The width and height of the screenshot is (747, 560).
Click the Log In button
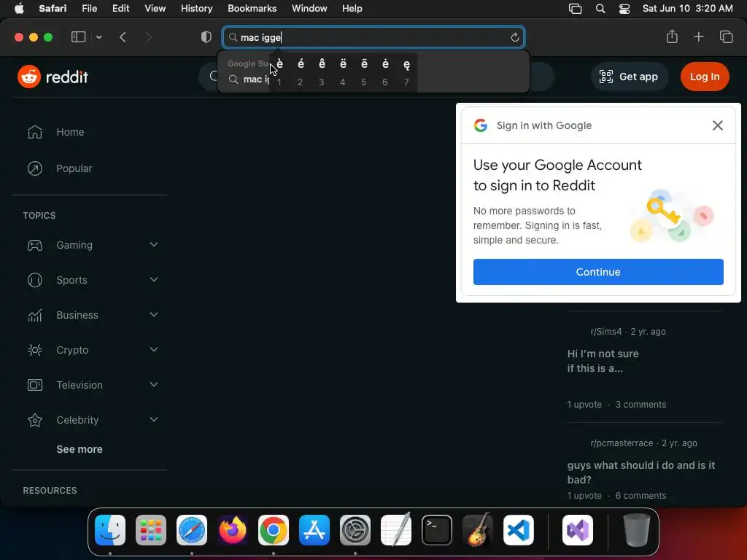[x=705, y=77]
